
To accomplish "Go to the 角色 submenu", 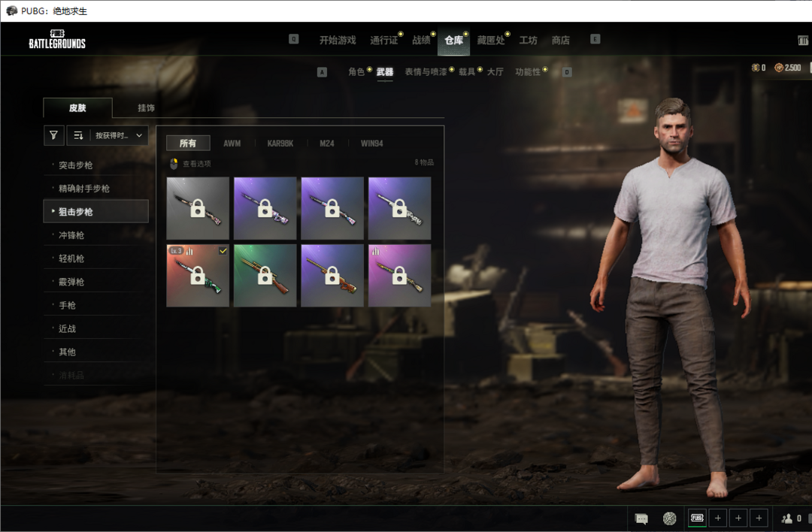I will click(356, 72).
